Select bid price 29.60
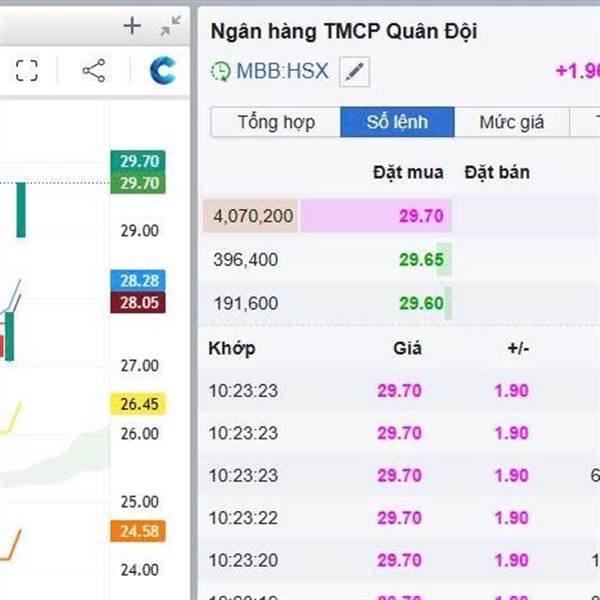The height and width of the screenshot is (600, 600). coord(421,303)
